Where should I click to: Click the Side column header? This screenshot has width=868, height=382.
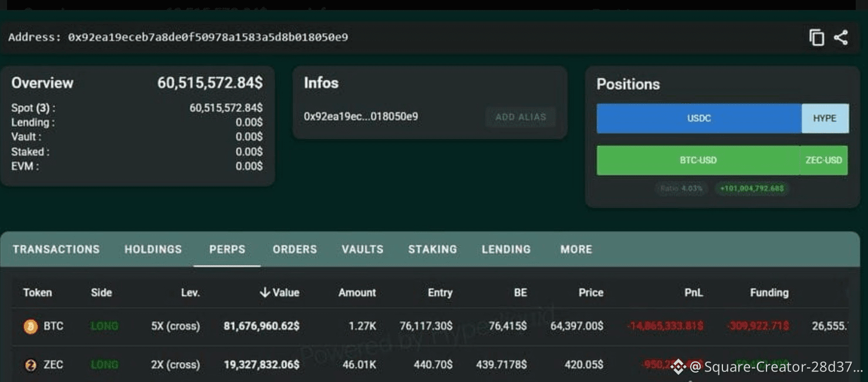pyautogui.click(x=102, y=292)
